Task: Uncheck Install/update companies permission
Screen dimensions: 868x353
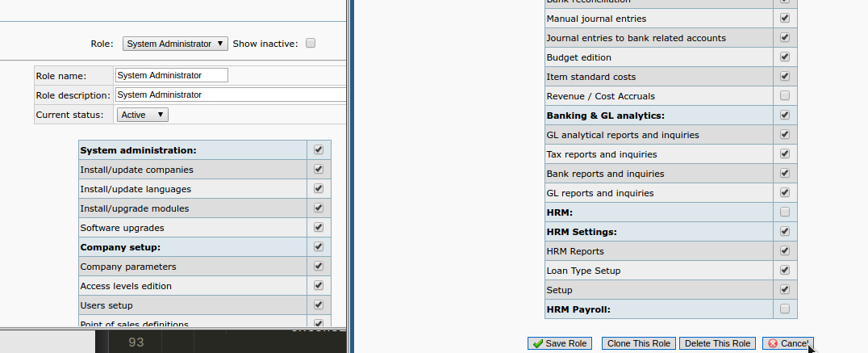Action: [319, 170]
